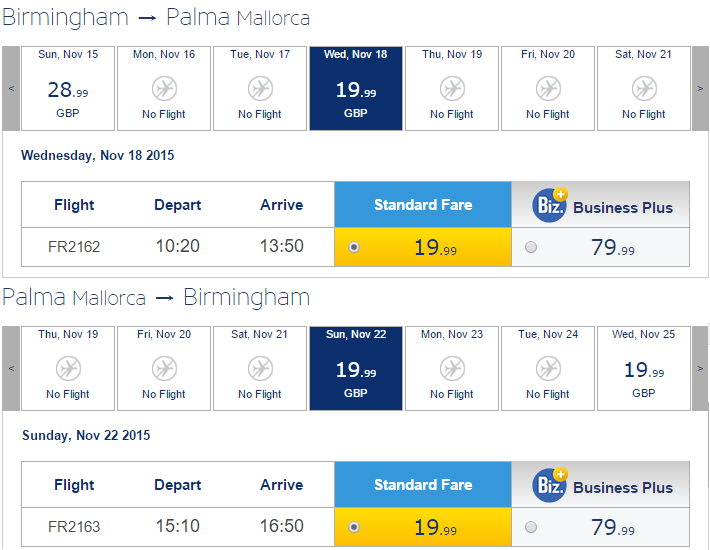Viewport: 710px width, 550px height.
Task: Click the outbound Standard Fare column header
Action: pyautogui.click(x=423, y=205)
